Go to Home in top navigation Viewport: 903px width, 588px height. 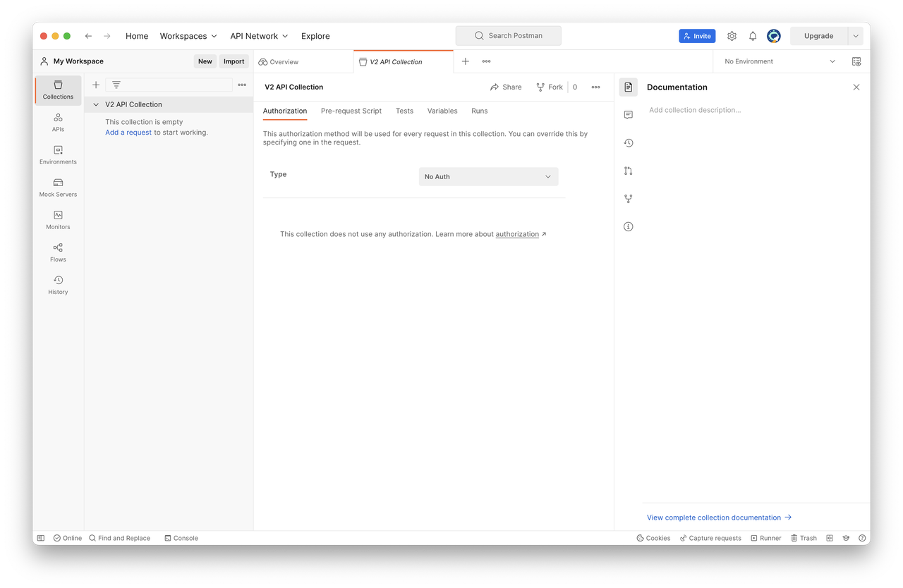coord(137,36)
